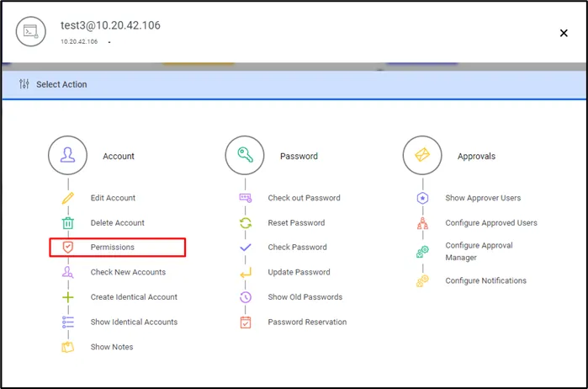Click the pencil icon for Edit Account
Viewport: 588px width, 389px height.
pyautogui.click(x=68, y=198)
